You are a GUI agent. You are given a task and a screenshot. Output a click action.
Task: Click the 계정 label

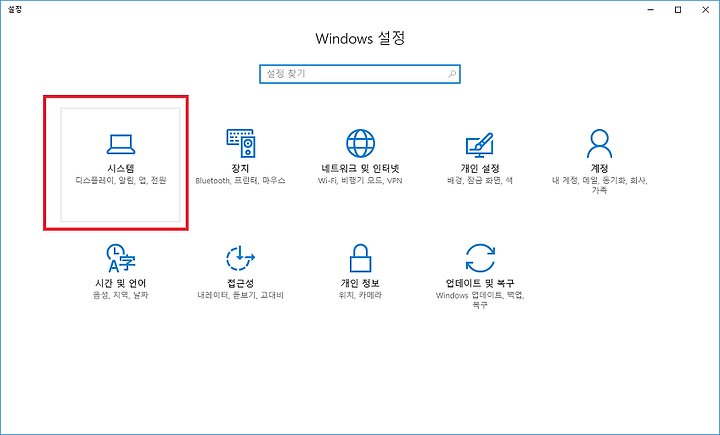[x=600, y=168]
